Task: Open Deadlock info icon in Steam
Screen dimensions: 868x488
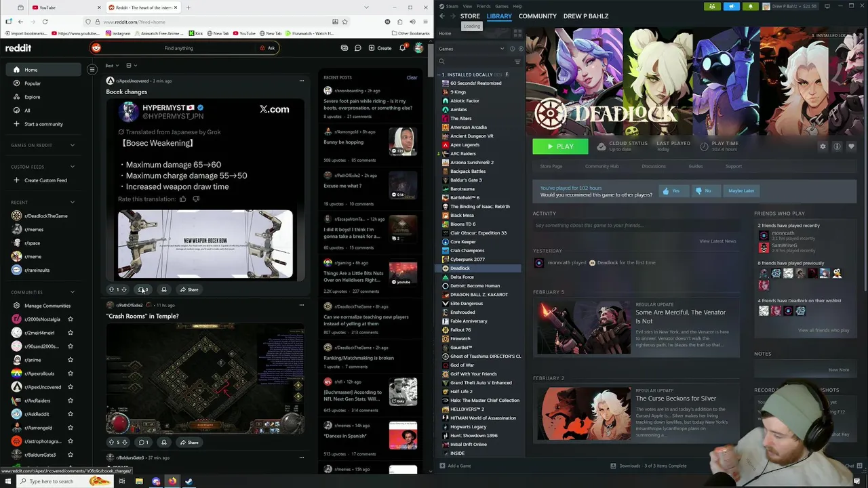Action: click(837, 146)
